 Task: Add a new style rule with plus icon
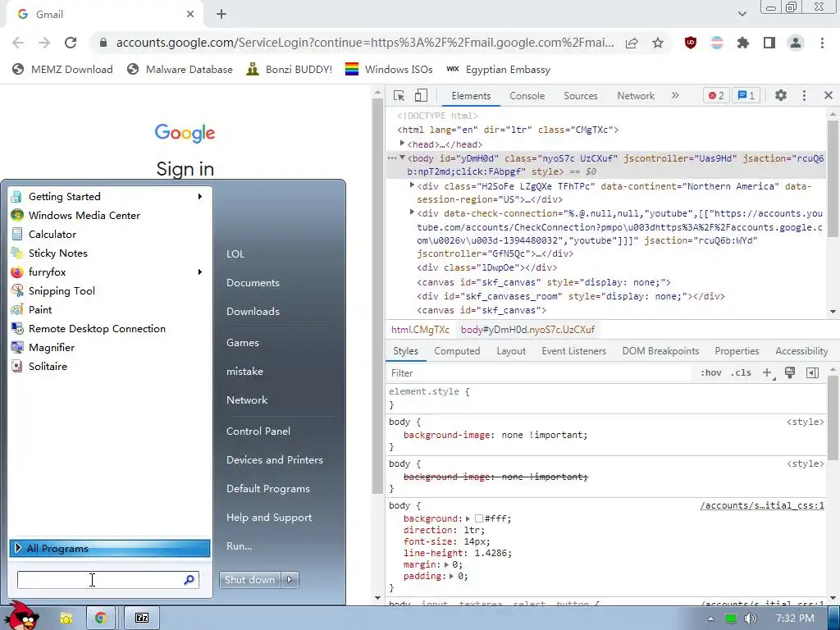[x=768, y=373]
